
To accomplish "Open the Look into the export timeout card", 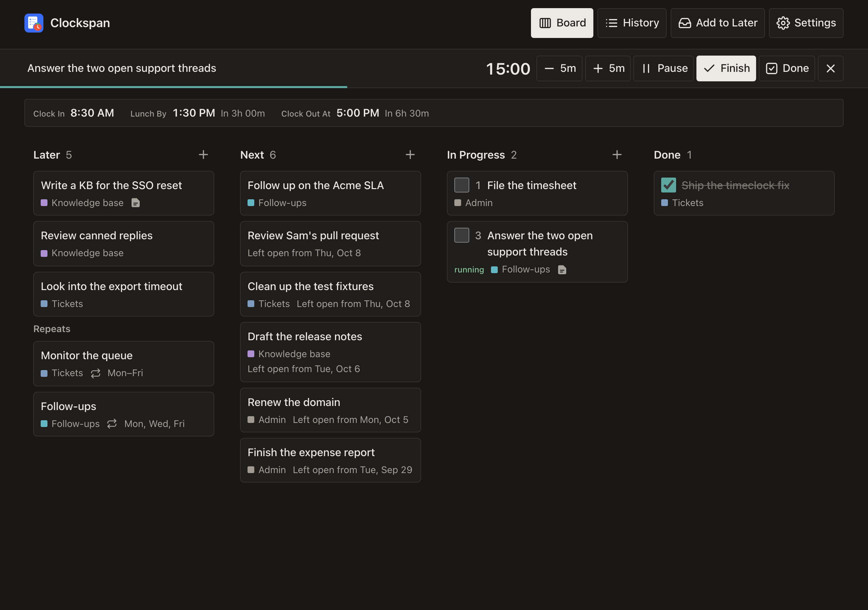I will pos(124,294).
